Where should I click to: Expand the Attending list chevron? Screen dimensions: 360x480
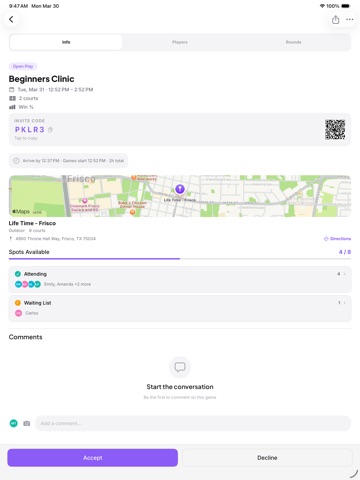(345, 274)
